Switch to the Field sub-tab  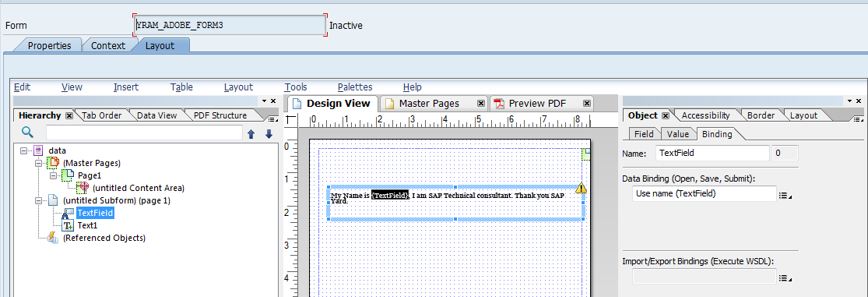click(x=644, y=133)
